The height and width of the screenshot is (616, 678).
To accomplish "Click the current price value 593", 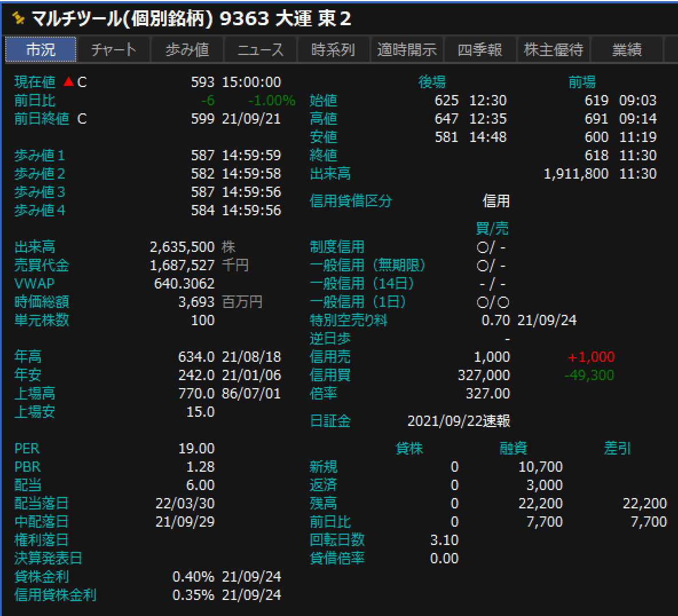I will pos(202,82).
